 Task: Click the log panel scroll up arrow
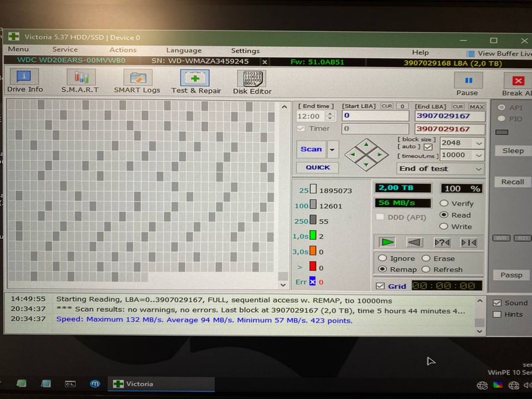(480, 300)
